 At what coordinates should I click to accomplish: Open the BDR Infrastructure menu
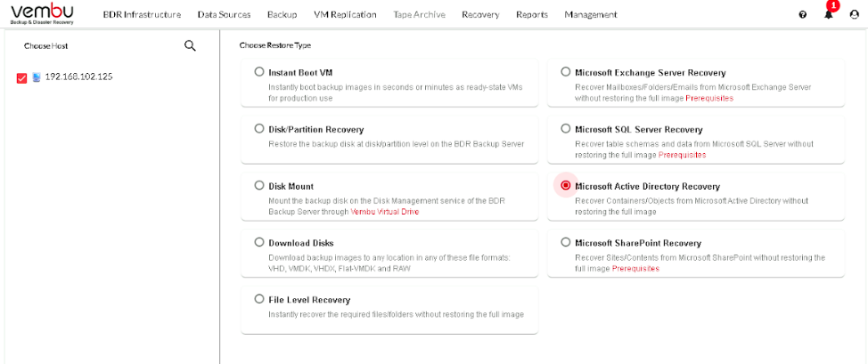click(x=142, y=15)
